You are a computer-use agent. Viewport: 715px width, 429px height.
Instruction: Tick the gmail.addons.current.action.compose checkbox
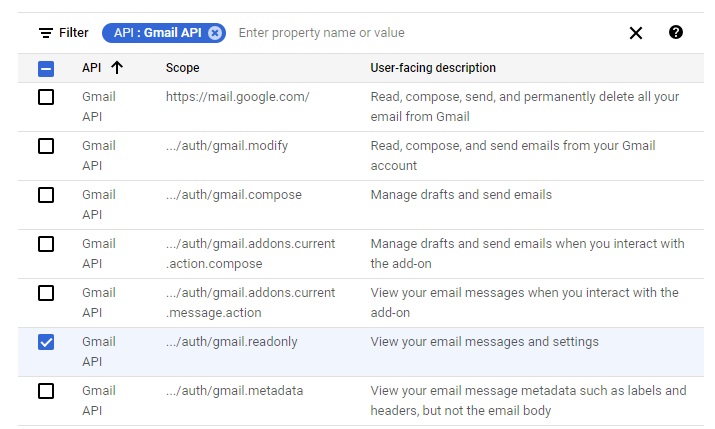(x=46, y=244)
